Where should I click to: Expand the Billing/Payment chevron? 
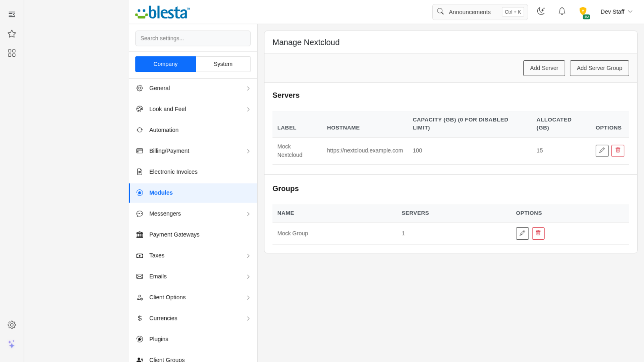(248, 152)
